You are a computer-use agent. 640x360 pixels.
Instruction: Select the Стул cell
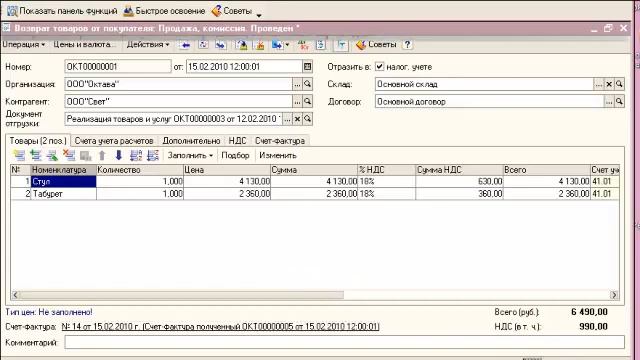pyautogui.click(x=63, y=181)
